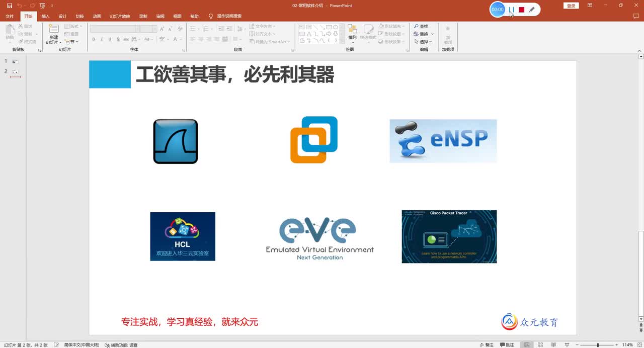Click the 备注 notes button in status bar
Image resolution: width=644 pixels, height=348 pixels.
[487, 345]
